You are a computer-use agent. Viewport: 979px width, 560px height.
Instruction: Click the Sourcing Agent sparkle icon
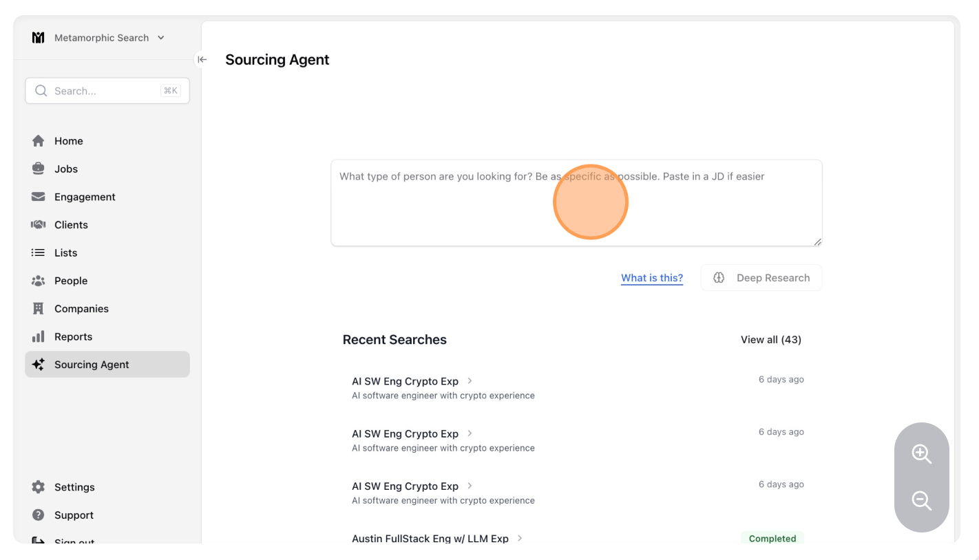point(39,365)
